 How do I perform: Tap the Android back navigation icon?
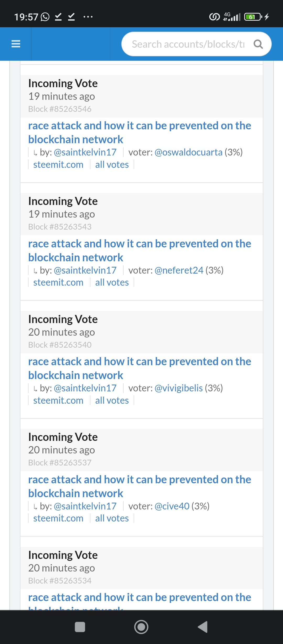pyautogui.click(x=203, y=627)
